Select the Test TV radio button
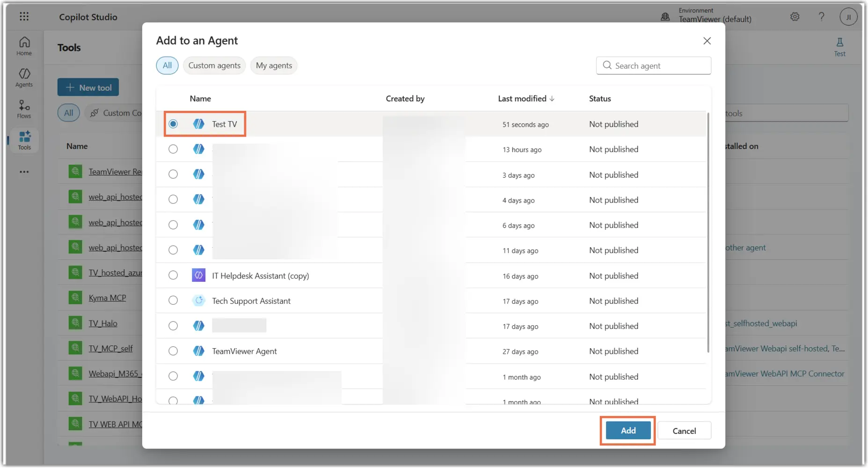 pos(173,124)
